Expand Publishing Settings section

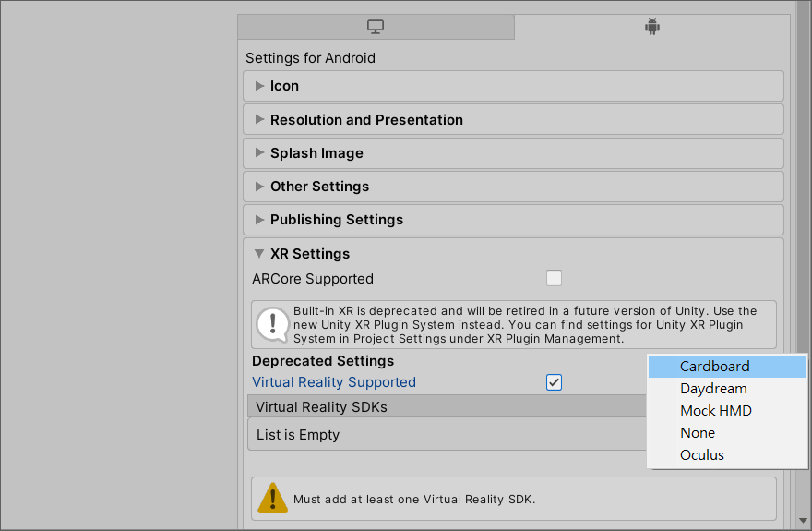pos(336,220)
